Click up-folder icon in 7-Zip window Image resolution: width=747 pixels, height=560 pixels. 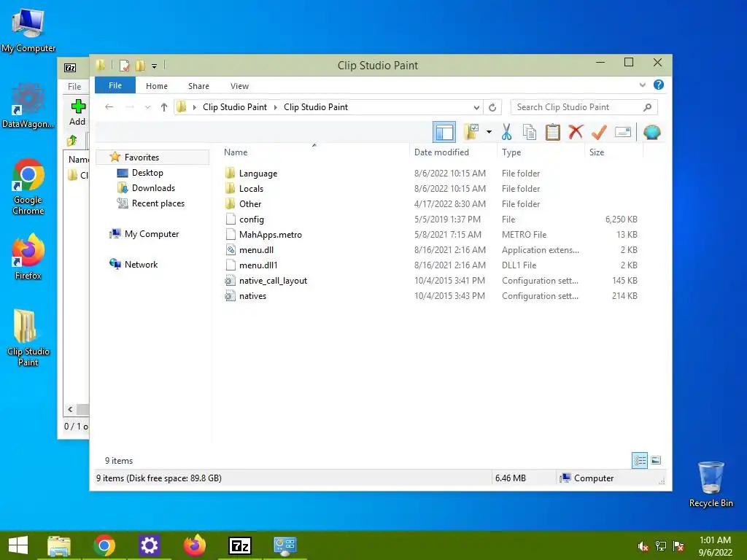(72, 141)
